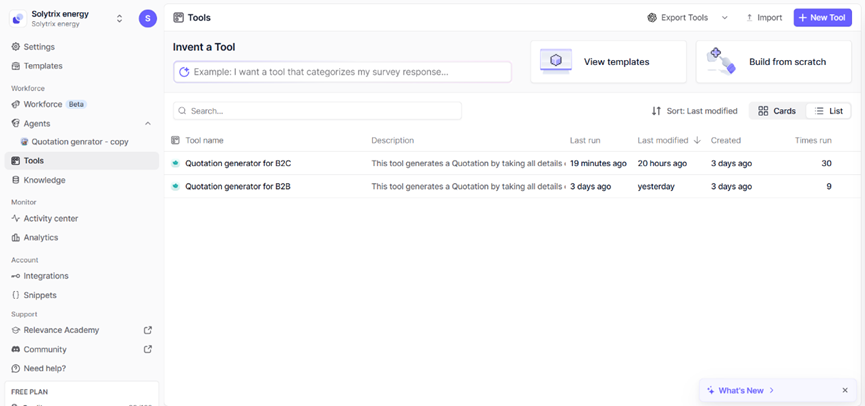Viewport: 865px width, 406px height.
Task: Click external link icon beside Relevance Academy
Action: pyautogui.click(x=148, y=330)
